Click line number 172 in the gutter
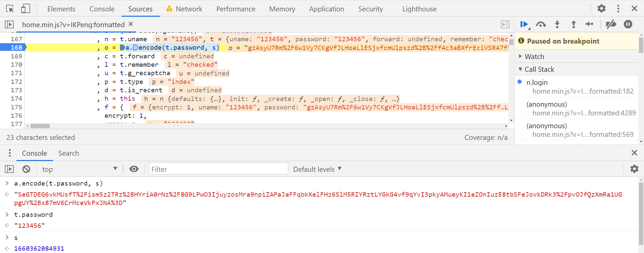The height and width of the screenshot is (253, 644). [x=16, y=82]
